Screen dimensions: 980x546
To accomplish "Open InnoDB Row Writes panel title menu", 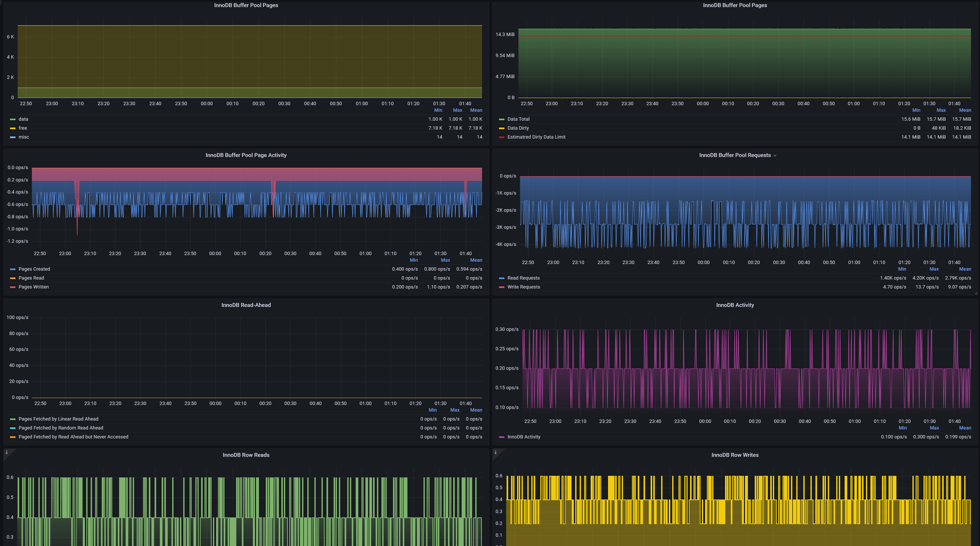I will click(735, 455).
